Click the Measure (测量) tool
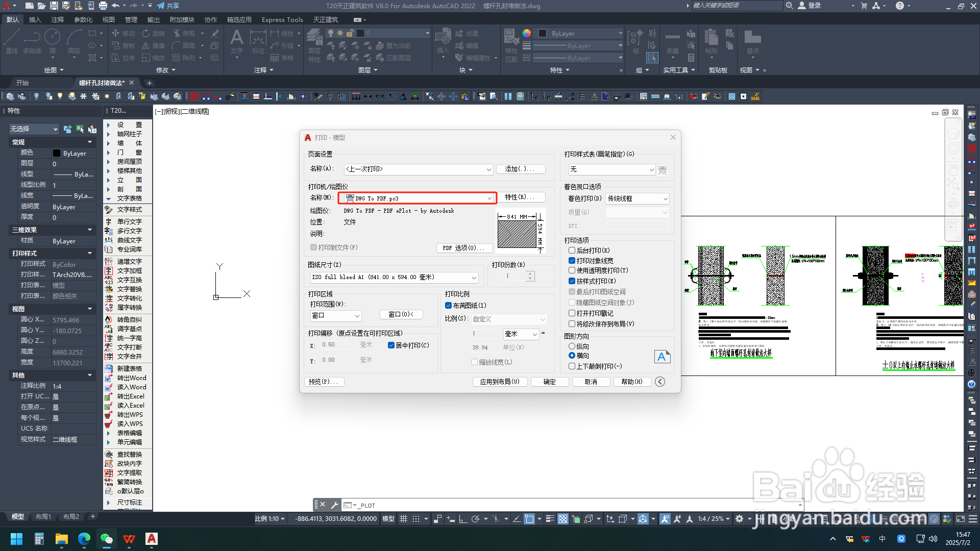 [673, 41]
